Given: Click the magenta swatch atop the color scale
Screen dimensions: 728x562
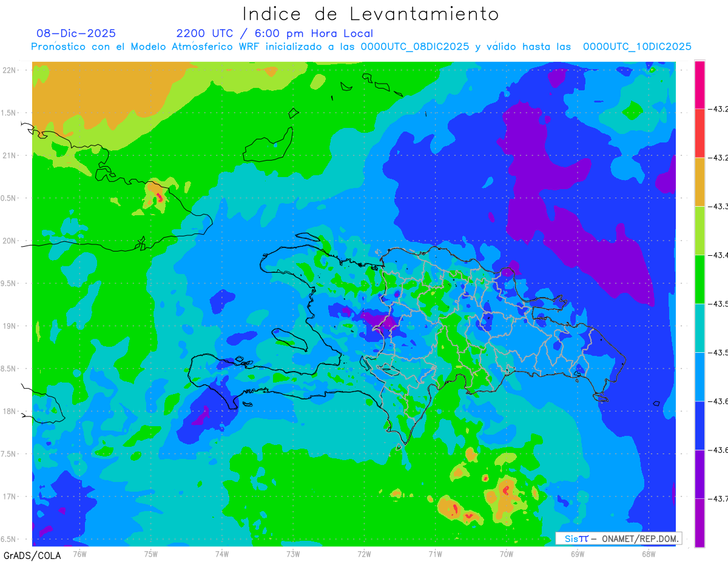Looking at the screenshot, I should click(699, 85).
